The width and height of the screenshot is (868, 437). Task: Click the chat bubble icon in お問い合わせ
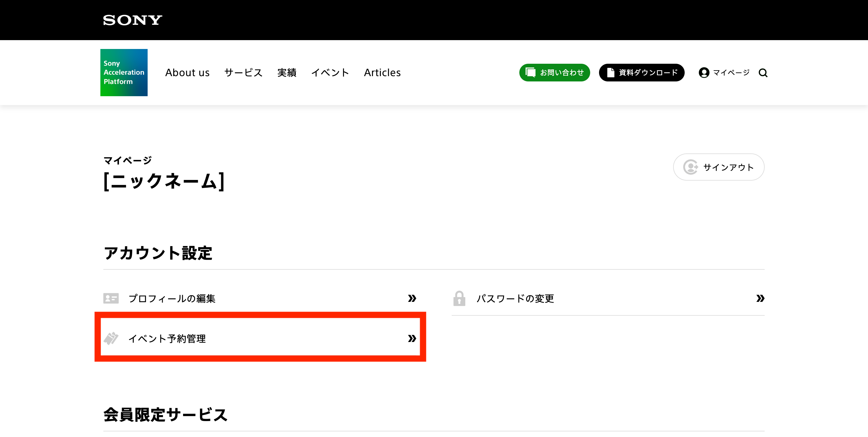coord(530,72)
